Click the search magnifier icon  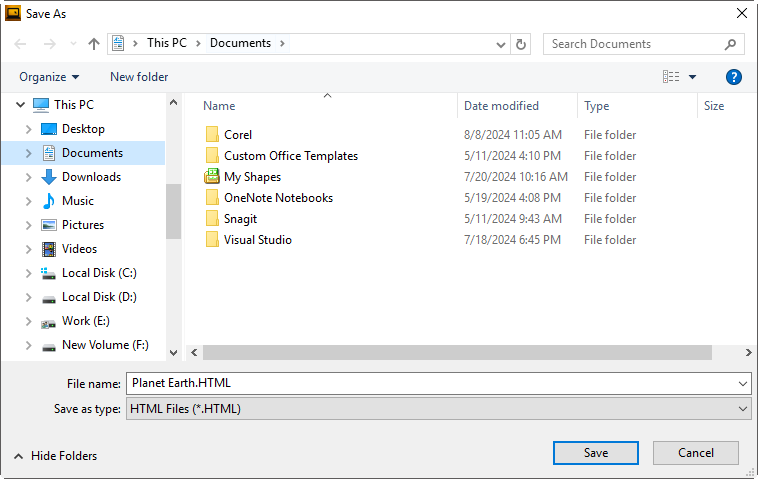(731, 44)
